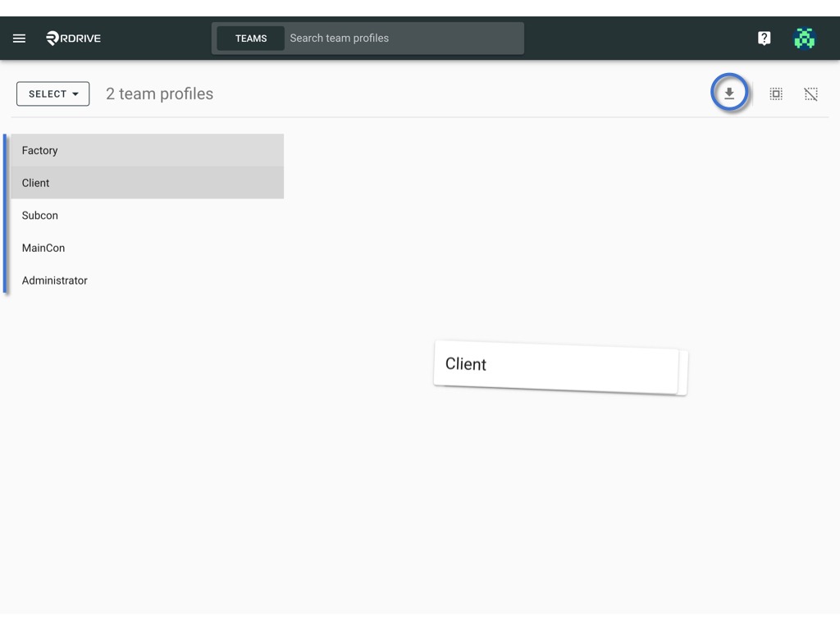Open the help question mark icon
The width and height of the screenshot is (840, 630).
(x=764, y=38)
